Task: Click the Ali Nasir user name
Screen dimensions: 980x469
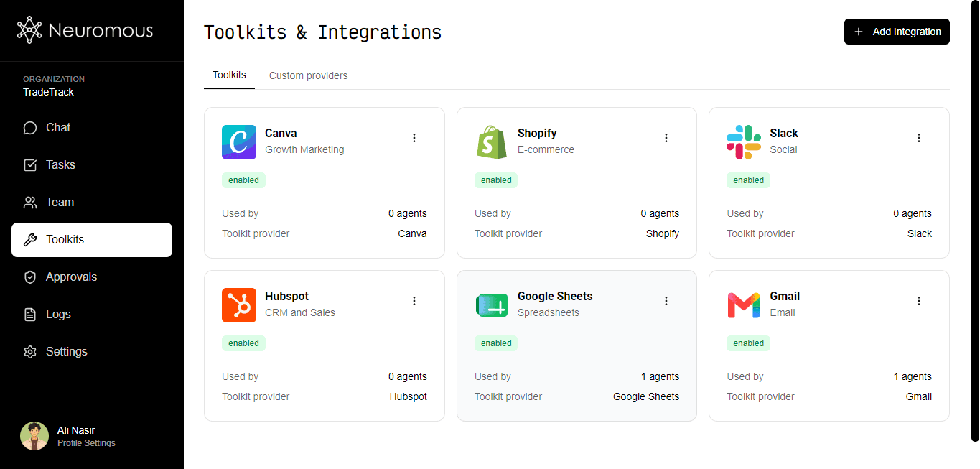Action: (x=76, y=430)
